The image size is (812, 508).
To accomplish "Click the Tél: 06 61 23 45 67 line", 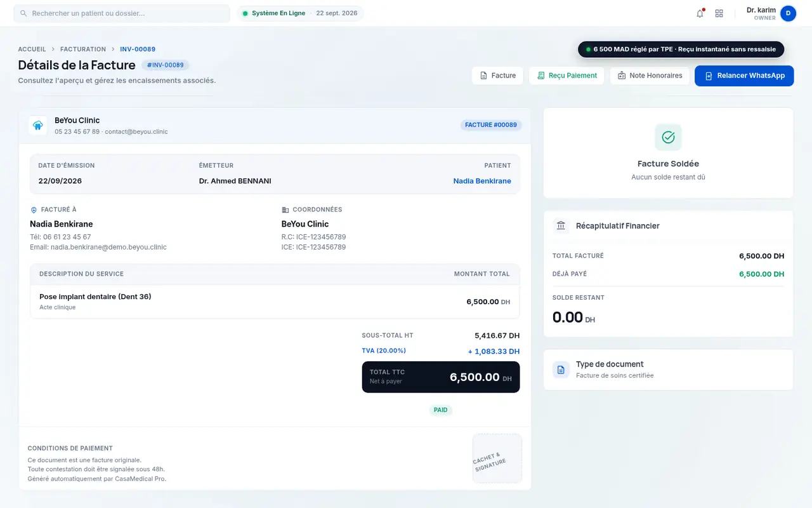I will 60,237.
